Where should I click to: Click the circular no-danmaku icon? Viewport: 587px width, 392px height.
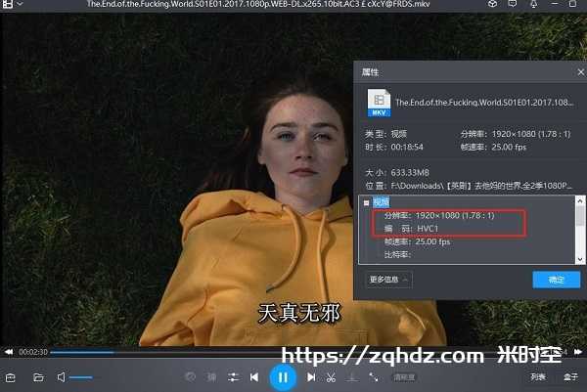tap(190, 377)
